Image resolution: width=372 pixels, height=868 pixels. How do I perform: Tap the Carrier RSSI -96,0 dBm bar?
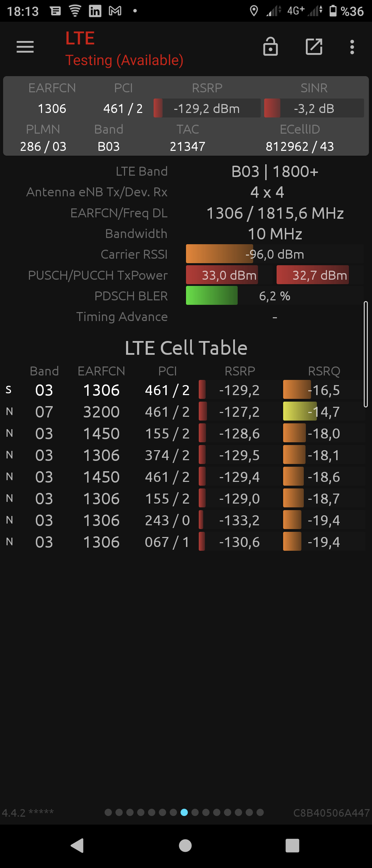point(275,254)
